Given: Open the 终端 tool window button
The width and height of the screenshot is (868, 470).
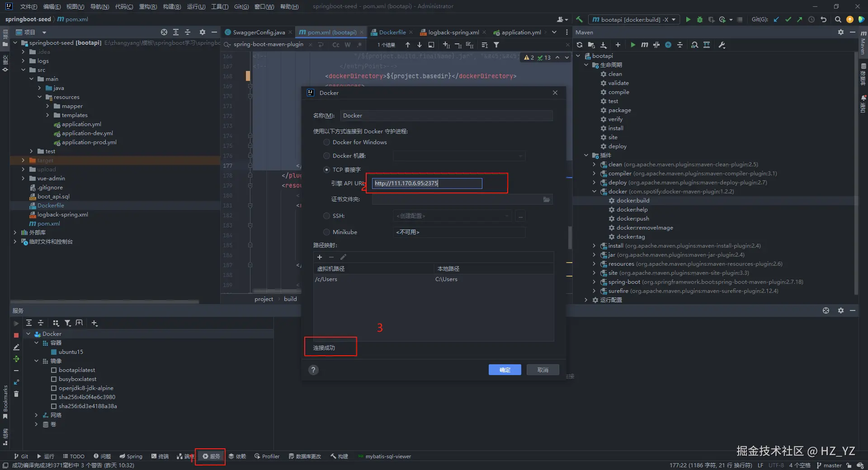Looking at the screenshot, I should click(160, 456).
